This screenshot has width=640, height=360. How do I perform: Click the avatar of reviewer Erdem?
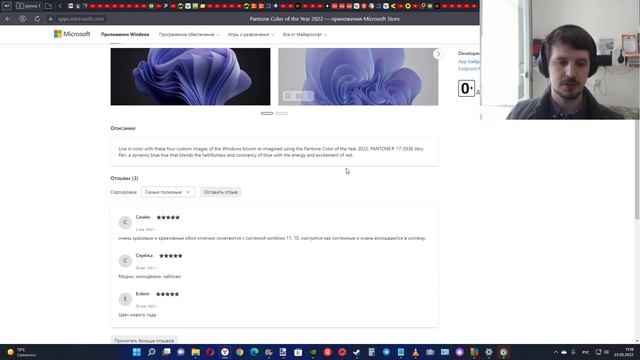(125, 299)
